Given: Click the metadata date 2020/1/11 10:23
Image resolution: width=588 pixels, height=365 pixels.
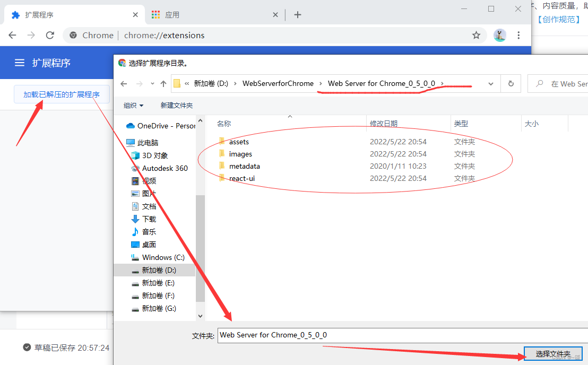Looking at the screenshot, I should (x=398, y=166).
